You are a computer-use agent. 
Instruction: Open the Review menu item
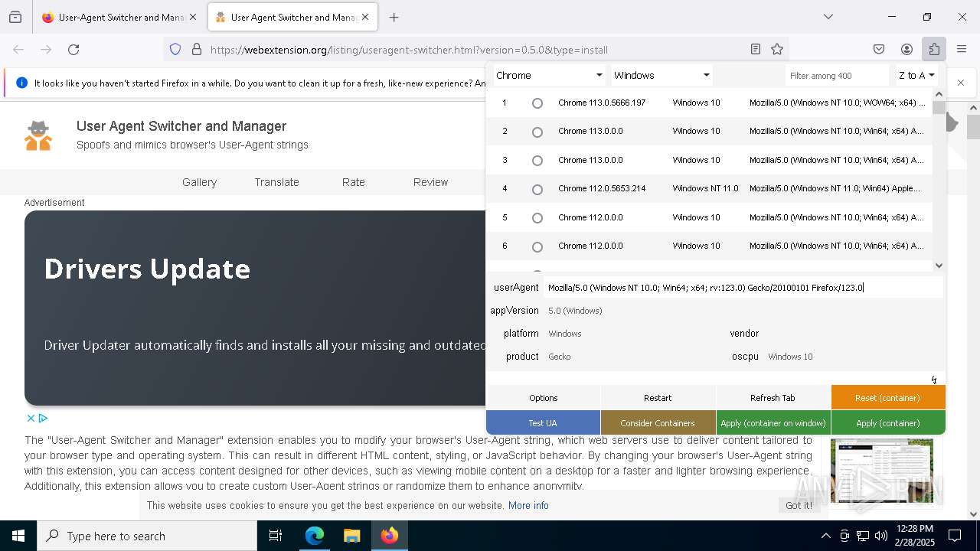click(430, 182)
